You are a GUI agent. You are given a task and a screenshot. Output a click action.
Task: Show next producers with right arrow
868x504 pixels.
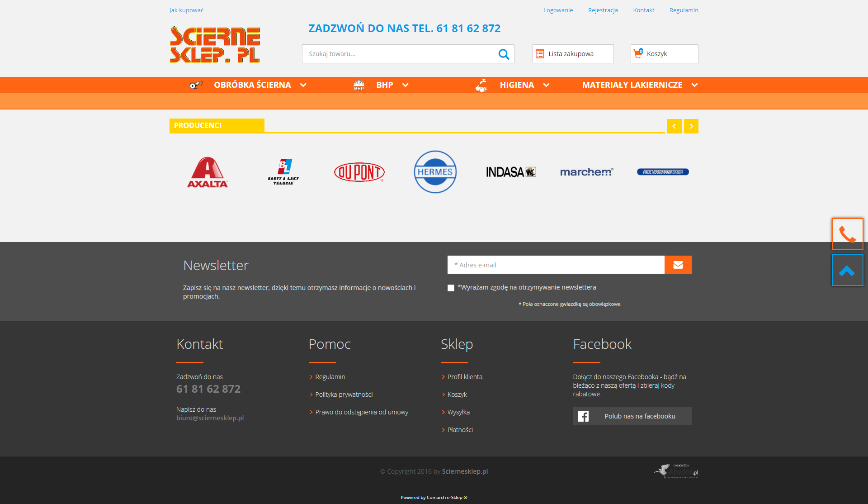pyautogui.click(x=691, y=126)
